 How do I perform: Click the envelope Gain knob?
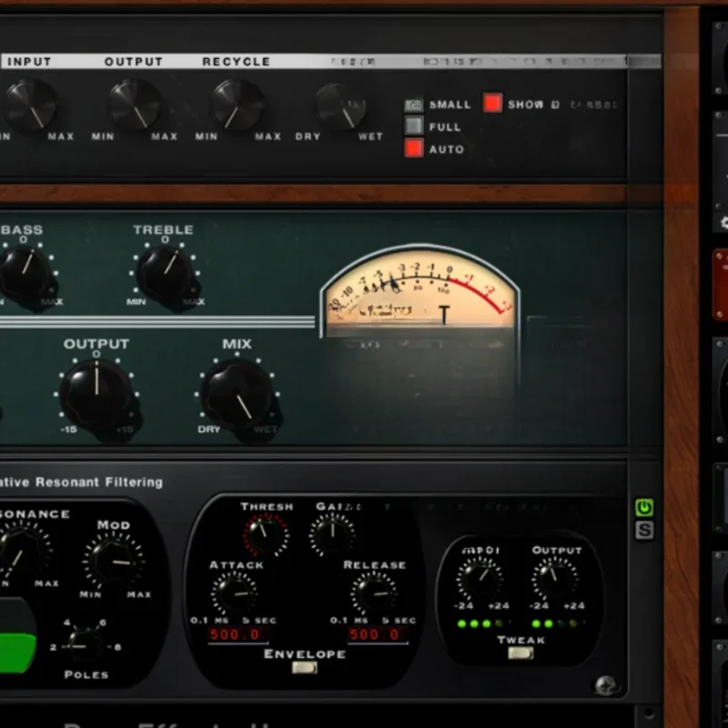pyautogui.click(x=332, y=533)
